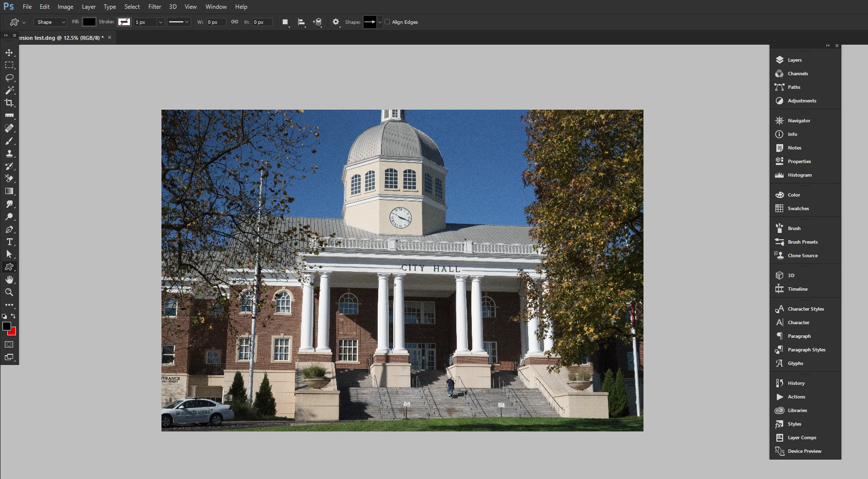Select the Dodge tool
The image size is (868, 479).
[9, 216]
